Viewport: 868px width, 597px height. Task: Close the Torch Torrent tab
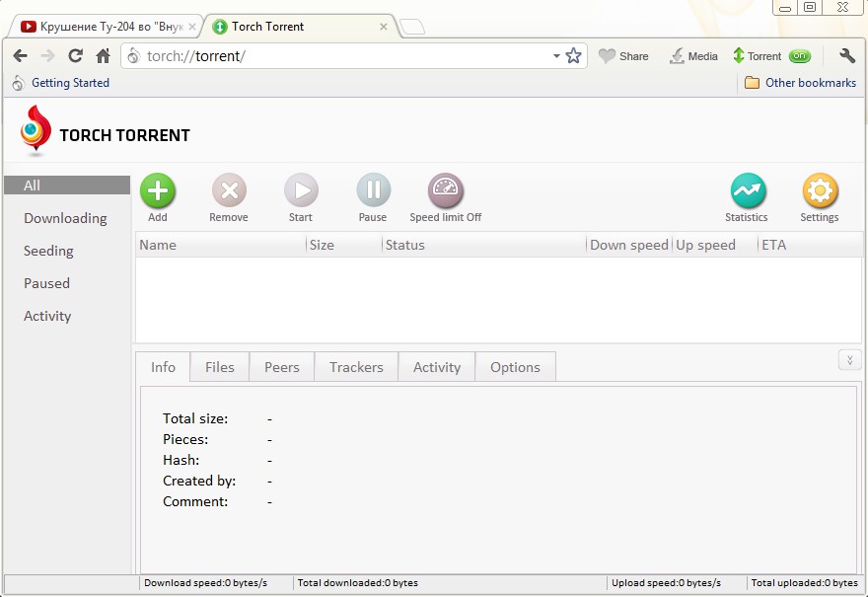point(383,27)
